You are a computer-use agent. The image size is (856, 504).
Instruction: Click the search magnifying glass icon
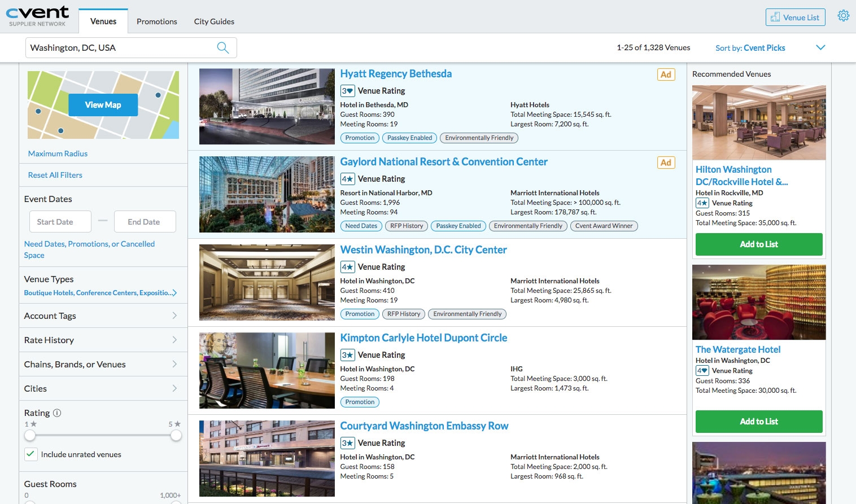coord(223,47)
